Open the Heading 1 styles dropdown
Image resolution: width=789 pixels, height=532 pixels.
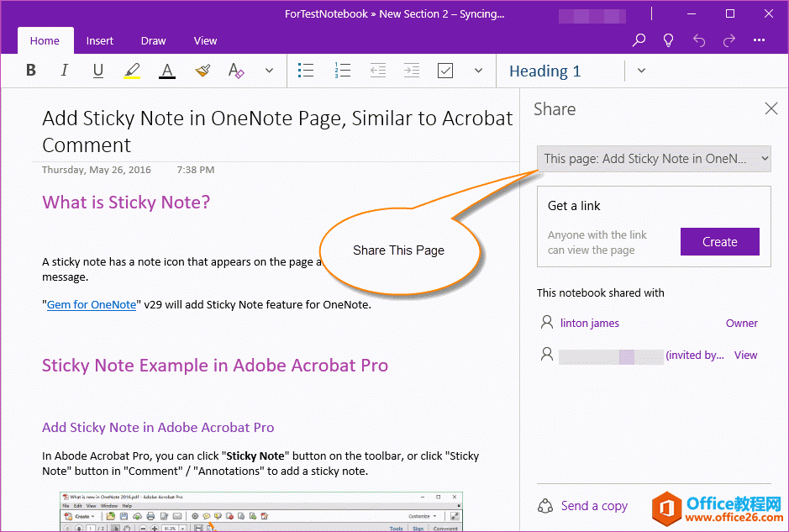tap(641, 71)
